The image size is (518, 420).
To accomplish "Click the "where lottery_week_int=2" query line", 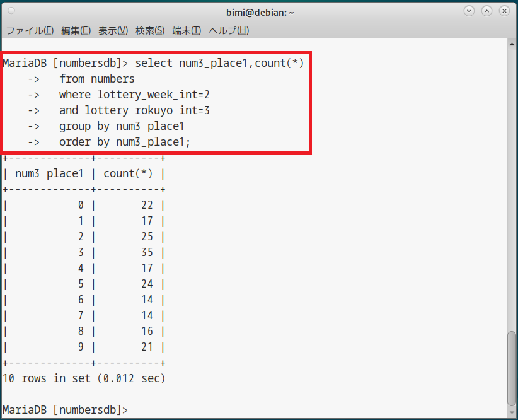I will tap(134, 95).
